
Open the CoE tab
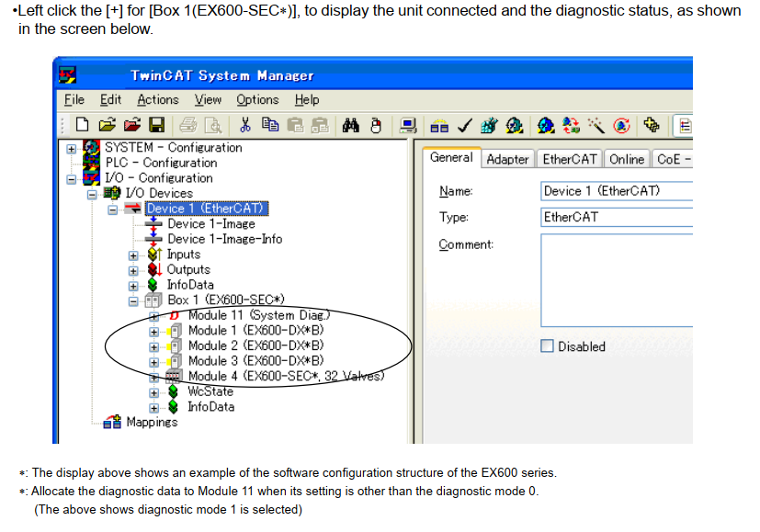point(673,159)
